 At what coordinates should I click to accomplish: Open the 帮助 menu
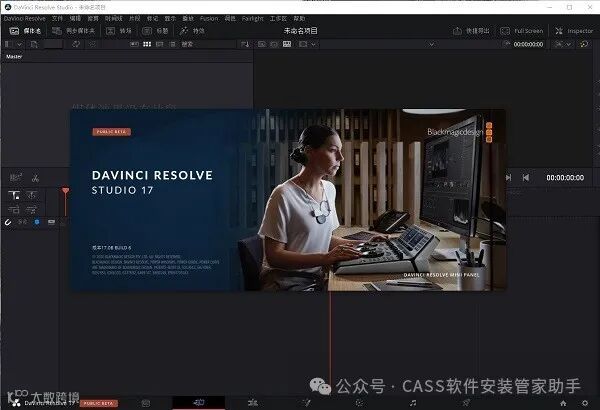299,18
